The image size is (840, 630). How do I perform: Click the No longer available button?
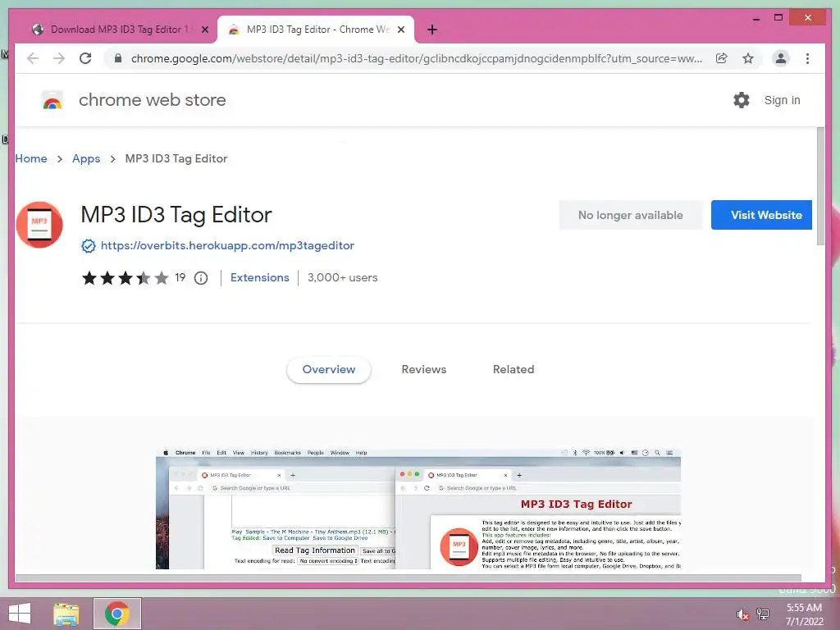tap(631, 215)
